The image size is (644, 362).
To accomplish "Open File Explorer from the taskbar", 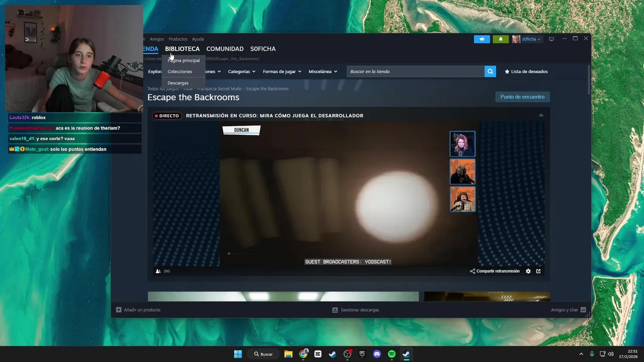I will [x=288, y=354].
